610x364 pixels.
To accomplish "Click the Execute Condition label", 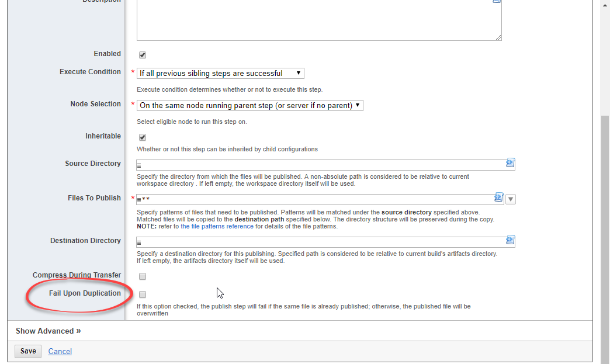I will (x=90, y=71).
